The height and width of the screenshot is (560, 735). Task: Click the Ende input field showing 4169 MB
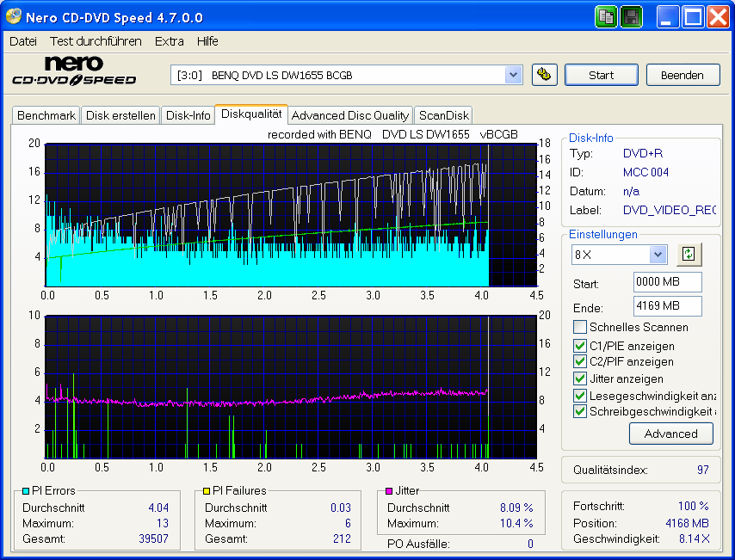point(667,307)
